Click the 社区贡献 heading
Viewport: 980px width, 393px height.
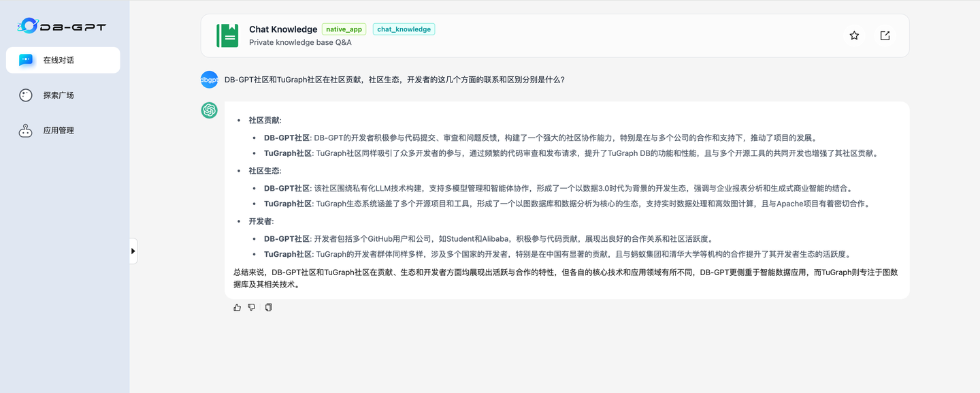click(265, 120)
